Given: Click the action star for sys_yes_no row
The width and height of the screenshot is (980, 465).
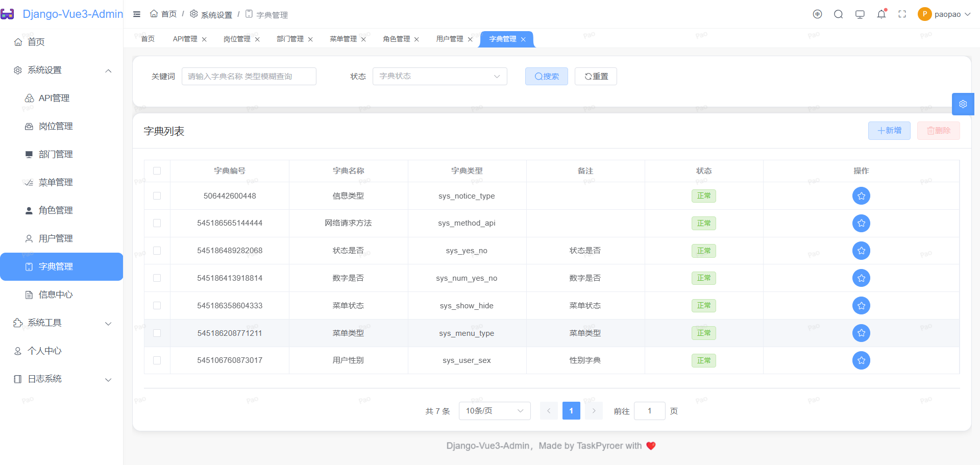Looking at the screenshot, I should coord(861,251).
